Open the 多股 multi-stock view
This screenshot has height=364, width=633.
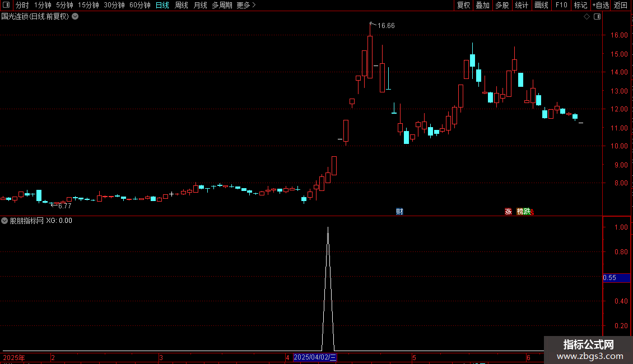click(x=502, y=5)
